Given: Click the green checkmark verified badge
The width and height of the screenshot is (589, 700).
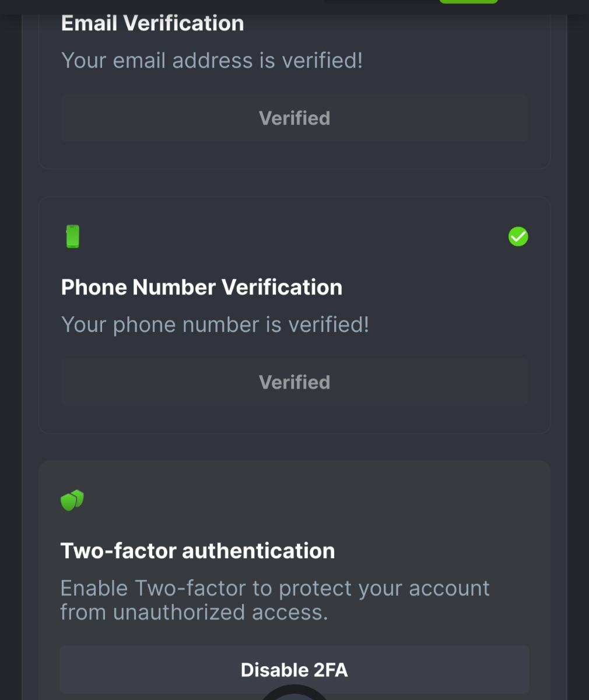Looking at the screenshot, I should pyautogui.click(x=518, y=237).
